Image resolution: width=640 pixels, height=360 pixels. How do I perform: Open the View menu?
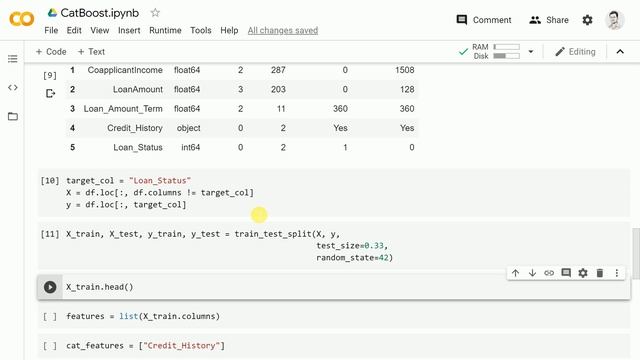pos(100,30)
